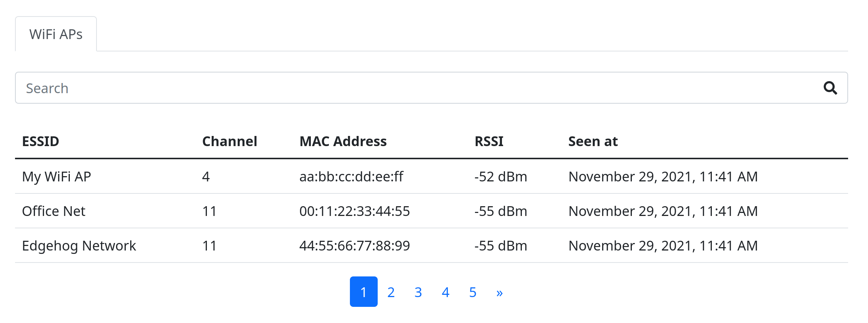Click the magnifying glass search icon

tap(830, 88)
